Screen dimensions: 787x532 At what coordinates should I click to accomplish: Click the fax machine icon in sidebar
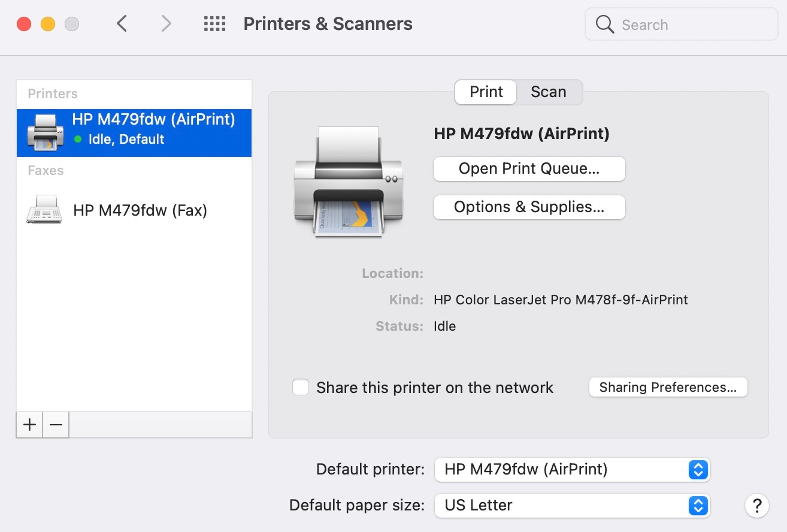[x=44, y=210]
